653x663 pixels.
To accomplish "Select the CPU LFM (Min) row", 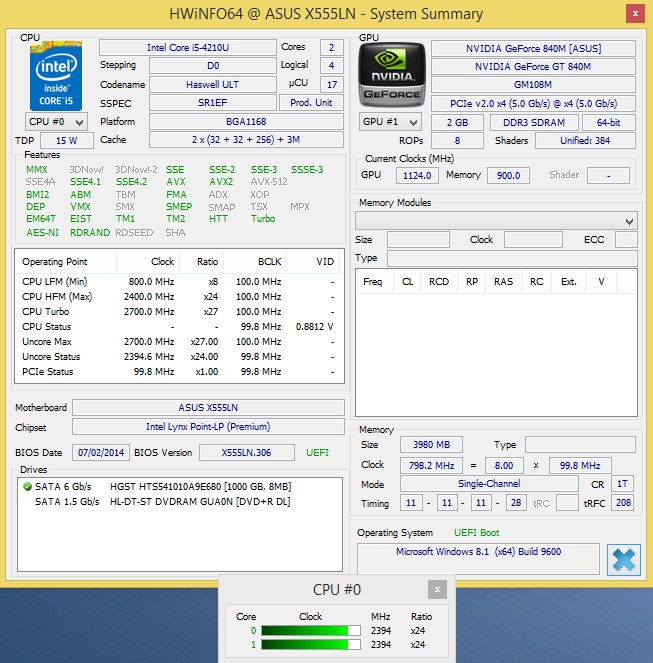I will (179, 282).
